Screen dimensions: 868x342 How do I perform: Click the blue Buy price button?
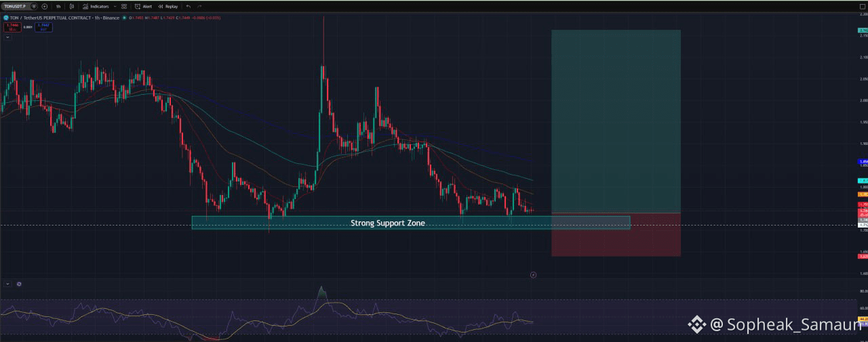point(43,27)
